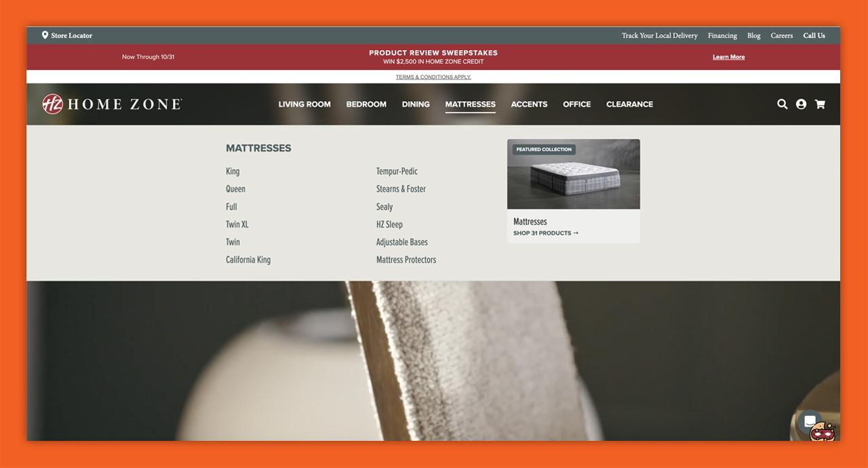Click Adjustable Bases link

(x=402, y=241)
